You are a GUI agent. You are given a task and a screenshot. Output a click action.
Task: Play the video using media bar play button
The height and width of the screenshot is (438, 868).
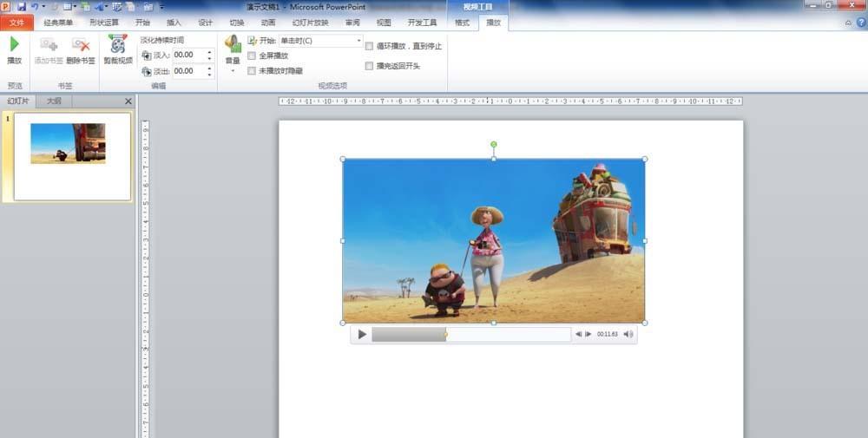click(x=362, y=334)
